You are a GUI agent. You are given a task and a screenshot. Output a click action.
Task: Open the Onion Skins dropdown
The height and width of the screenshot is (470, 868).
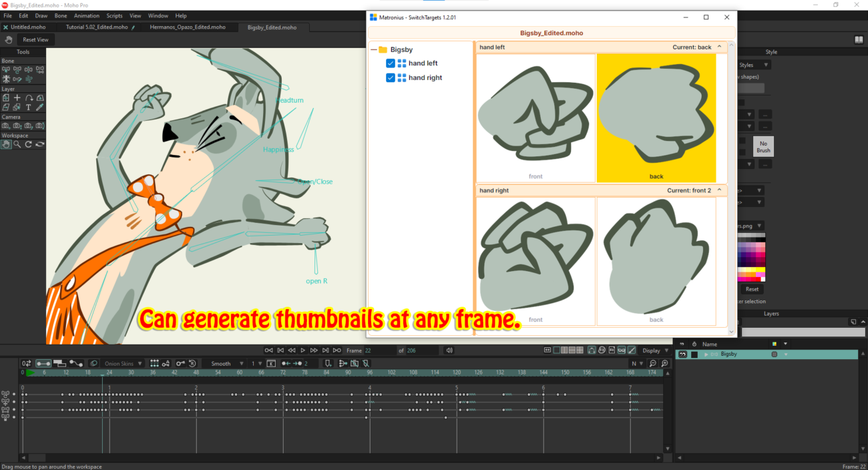123,364
